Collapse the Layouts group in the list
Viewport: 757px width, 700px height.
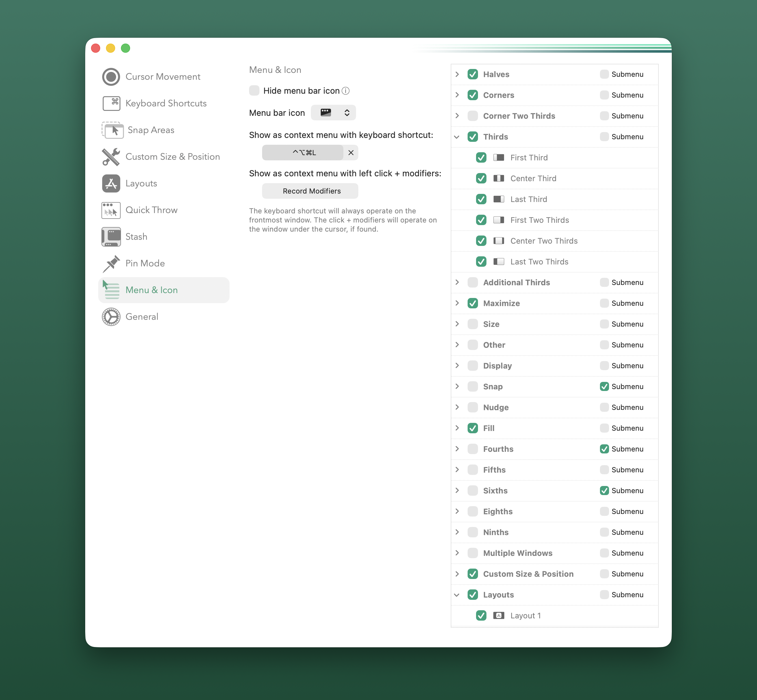point(457,595)
